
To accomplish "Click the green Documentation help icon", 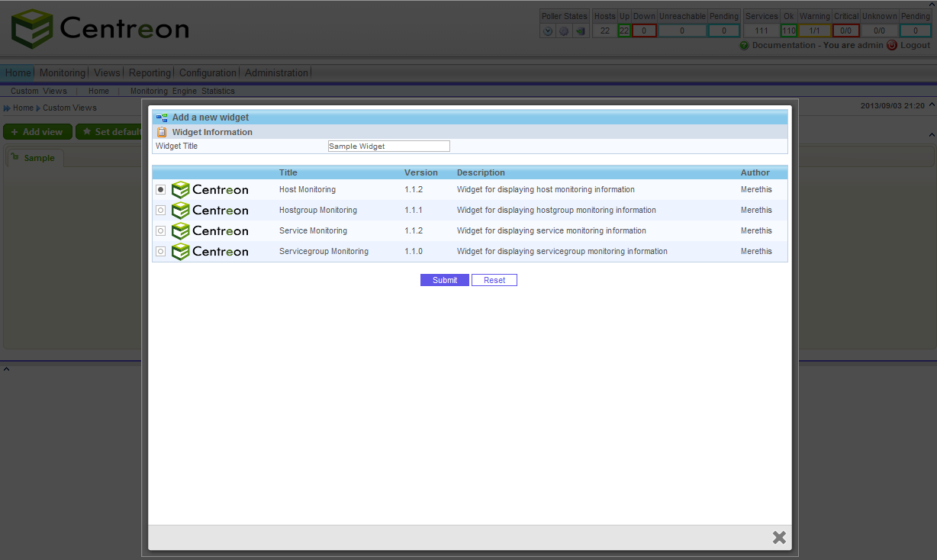I will 744,45.
